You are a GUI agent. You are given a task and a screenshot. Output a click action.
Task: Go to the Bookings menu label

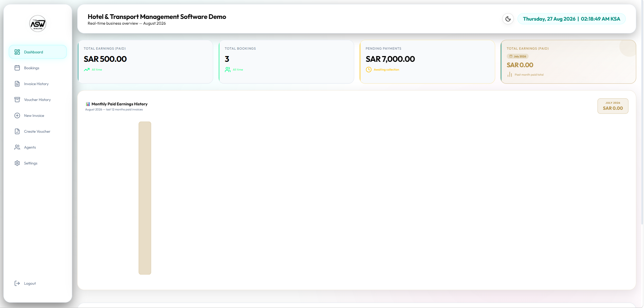click(32, 68)
